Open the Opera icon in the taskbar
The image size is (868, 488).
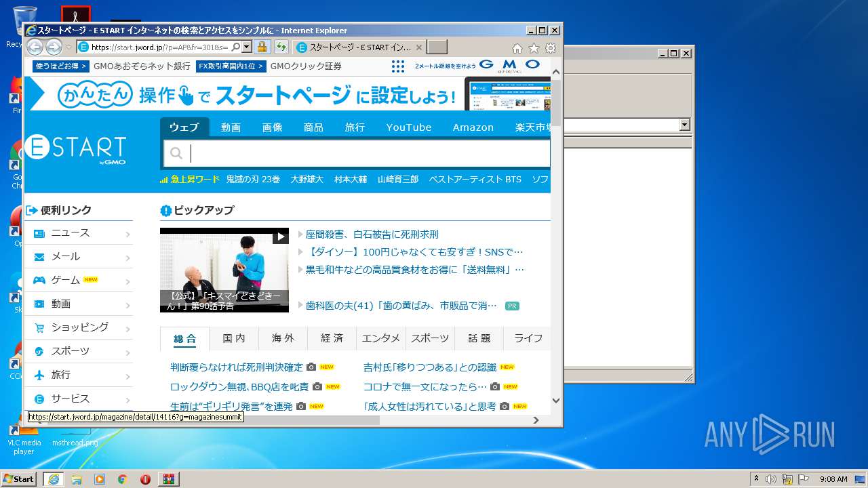pyautogui.click(x=145, y=479)
